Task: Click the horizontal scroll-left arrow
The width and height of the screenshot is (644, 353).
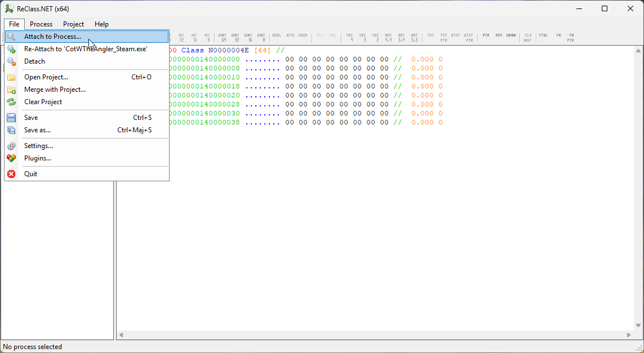Action: 121,335
